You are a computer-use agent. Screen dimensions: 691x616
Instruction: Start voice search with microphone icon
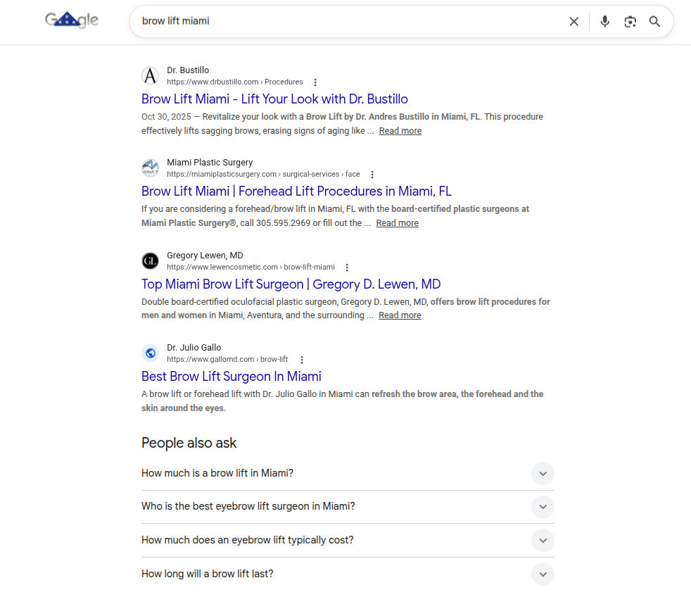[605, 22]
